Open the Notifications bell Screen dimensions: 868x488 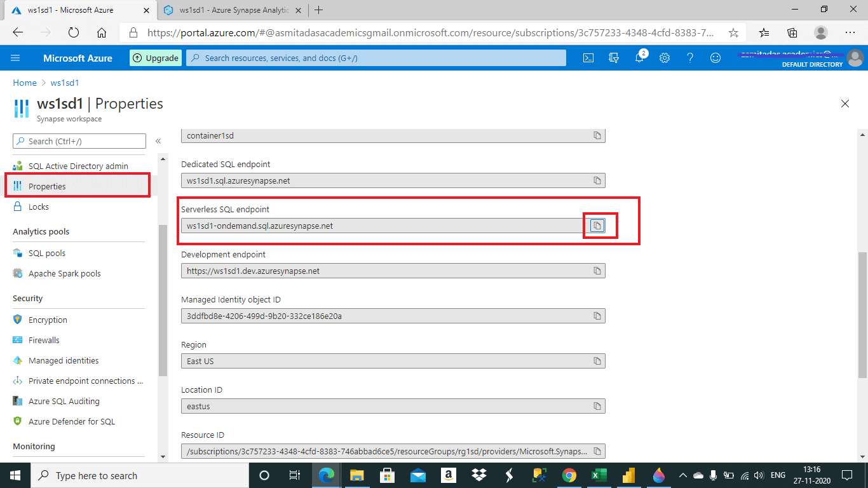pos(639,58)
